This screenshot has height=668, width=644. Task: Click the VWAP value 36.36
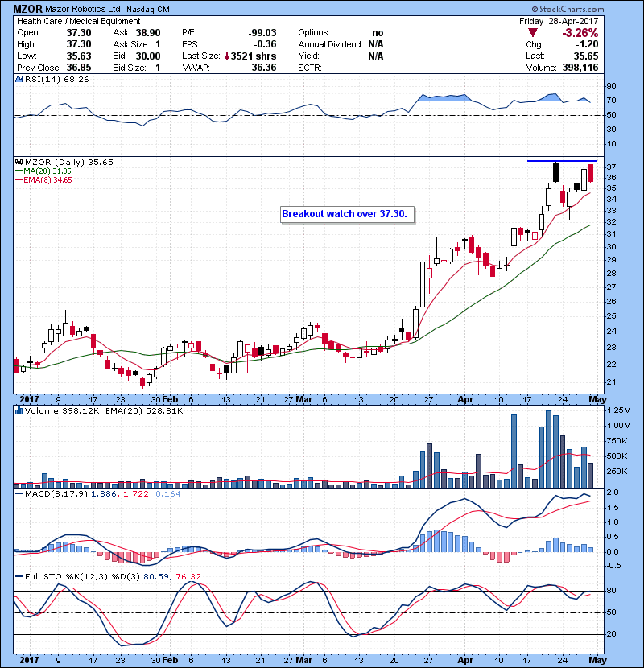tap(264, 68)
